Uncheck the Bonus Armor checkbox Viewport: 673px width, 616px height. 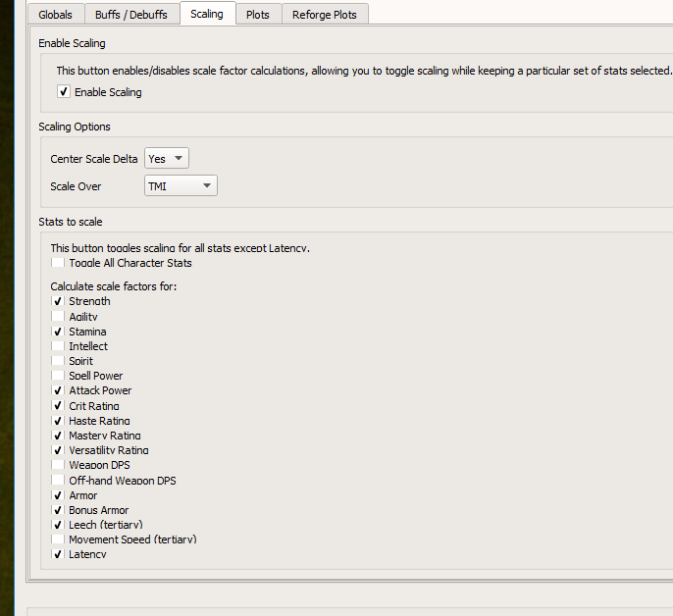(59, 510)
